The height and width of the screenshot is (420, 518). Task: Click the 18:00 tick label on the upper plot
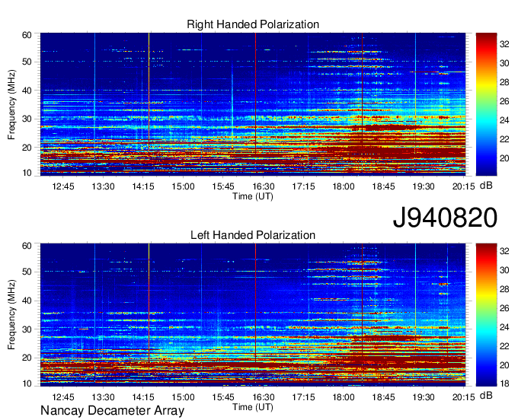344,186
